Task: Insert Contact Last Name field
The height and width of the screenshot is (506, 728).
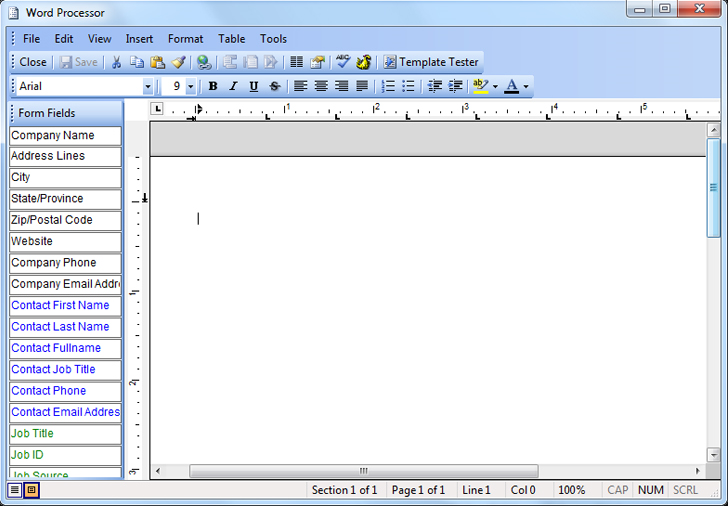Action: pyautogui.click(x=65, y=327)
